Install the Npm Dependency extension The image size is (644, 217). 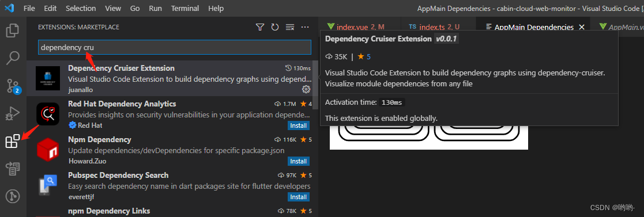[x=299, y=161]
